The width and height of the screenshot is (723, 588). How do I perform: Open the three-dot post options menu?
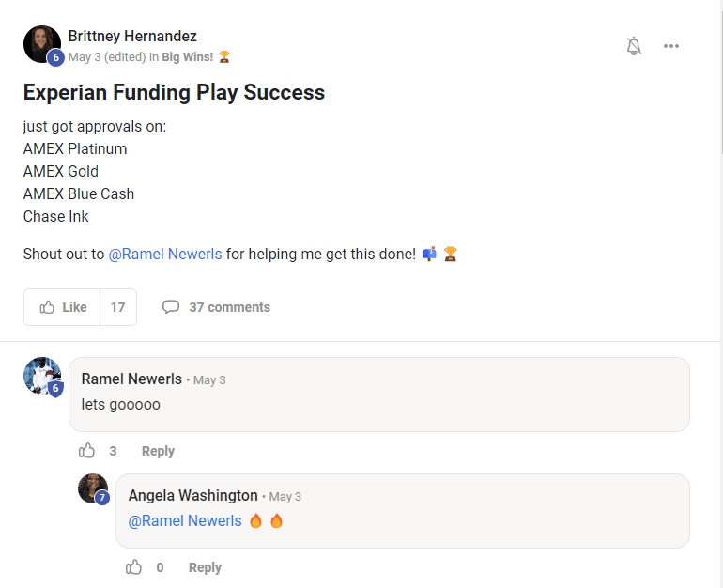tap(670, 46)
